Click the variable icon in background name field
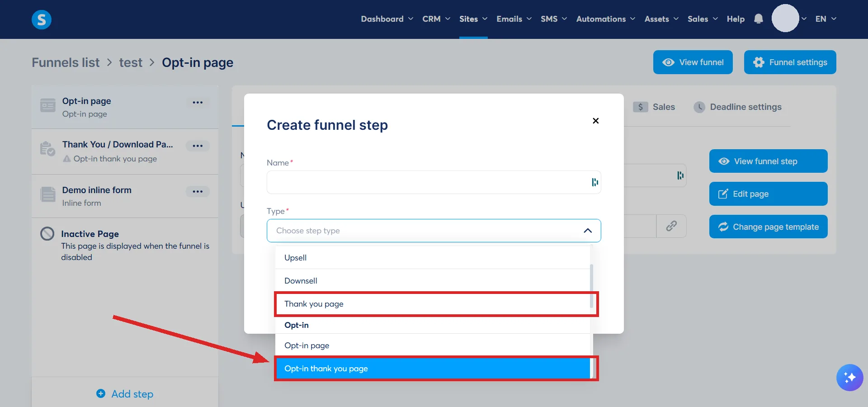 click(x=680, y=175)
